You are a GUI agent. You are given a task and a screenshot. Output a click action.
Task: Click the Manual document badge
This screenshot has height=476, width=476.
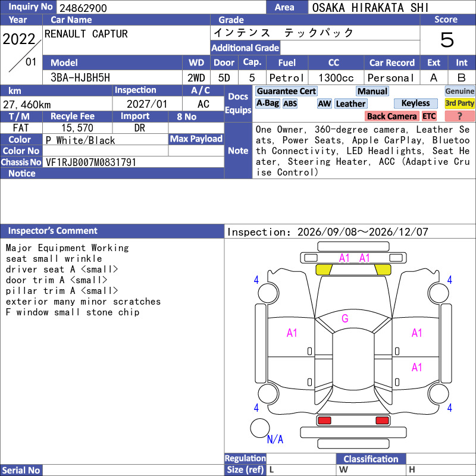[x=372, y=92]
